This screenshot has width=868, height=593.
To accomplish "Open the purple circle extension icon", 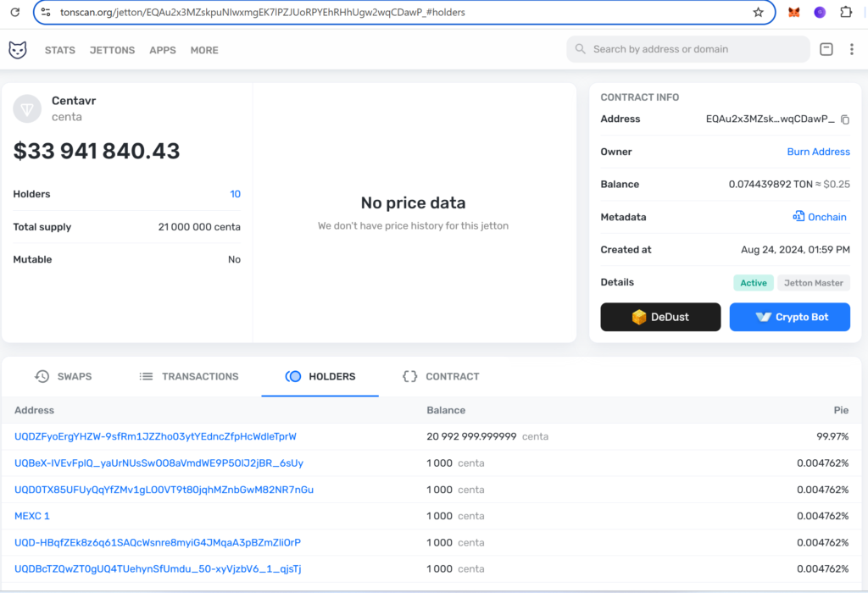I will click(x=820, y=12).
